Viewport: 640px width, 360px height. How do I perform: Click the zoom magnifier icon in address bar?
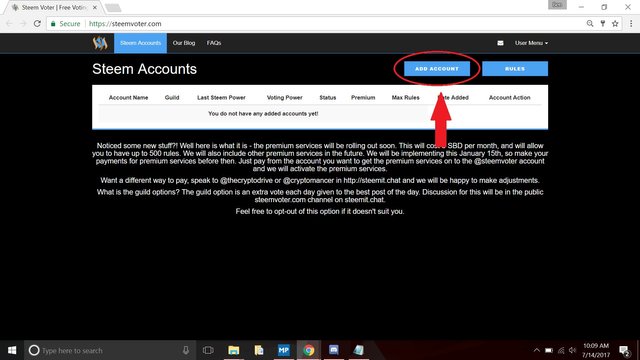tap(590, 24)
